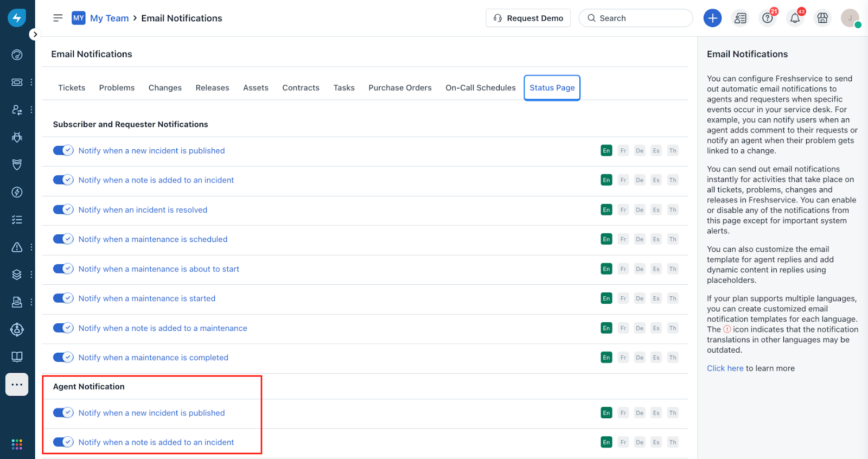Switch to the On-Call Schedules tab

(x=481, y=88)
